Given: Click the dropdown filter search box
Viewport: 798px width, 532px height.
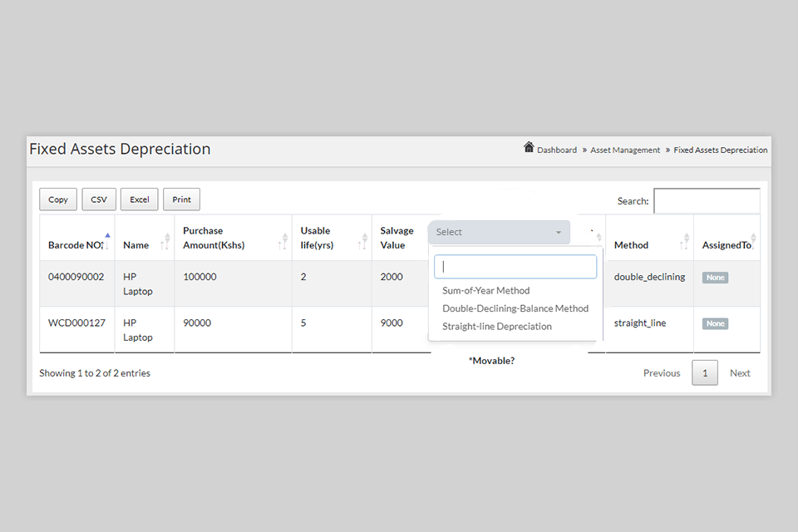Looking at the screenshot, I should point(515,266).
